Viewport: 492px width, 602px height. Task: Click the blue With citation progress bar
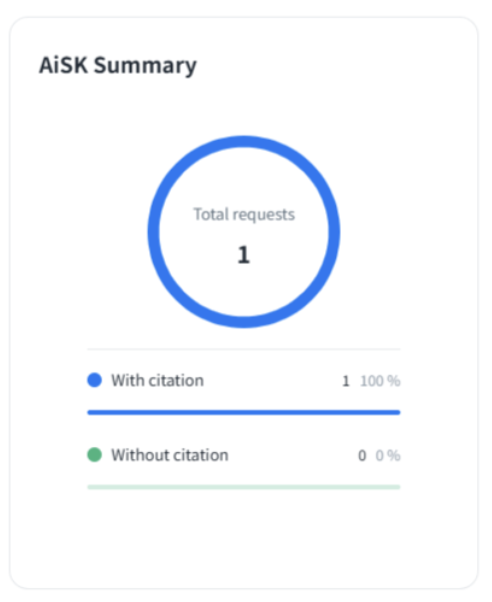click(244, 412)
